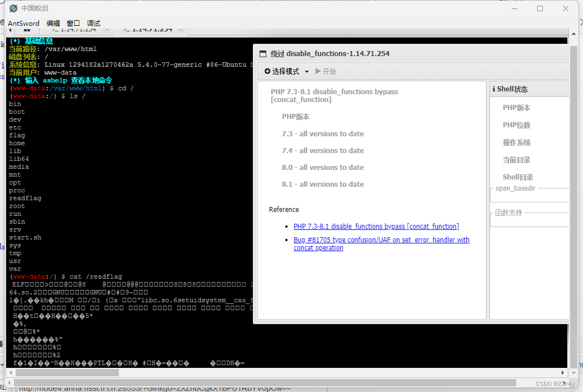This screenshot has width=583, height=392.
Task: Click the left tab-scroll arrow
Action: click(10, 30)
